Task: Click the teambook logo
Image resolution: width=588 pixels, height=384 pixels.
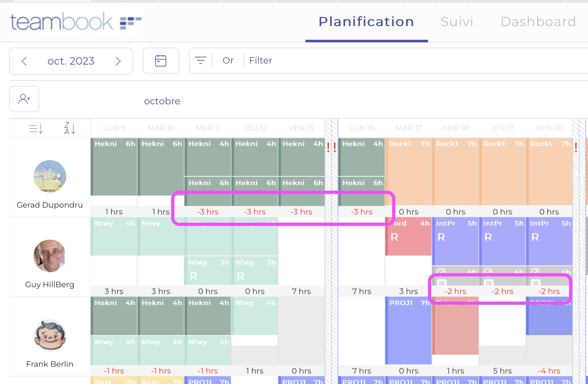Action: 76,22
